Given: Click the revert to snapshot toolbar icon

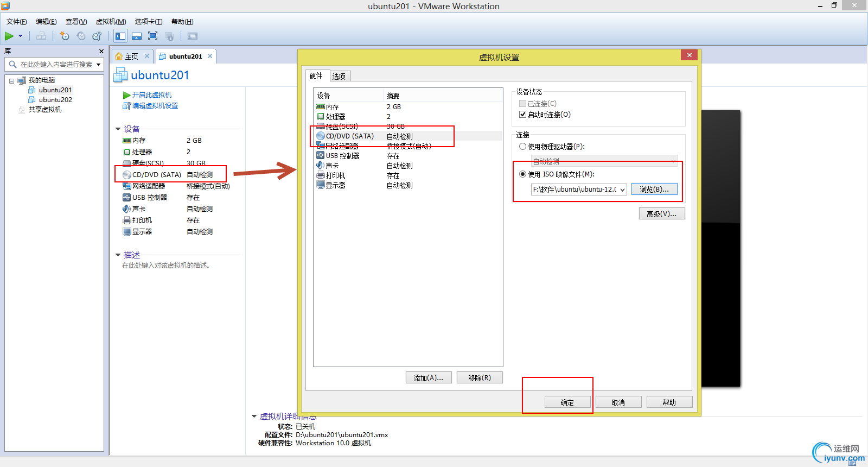Looking at the screenshot, I should [81, 36].
